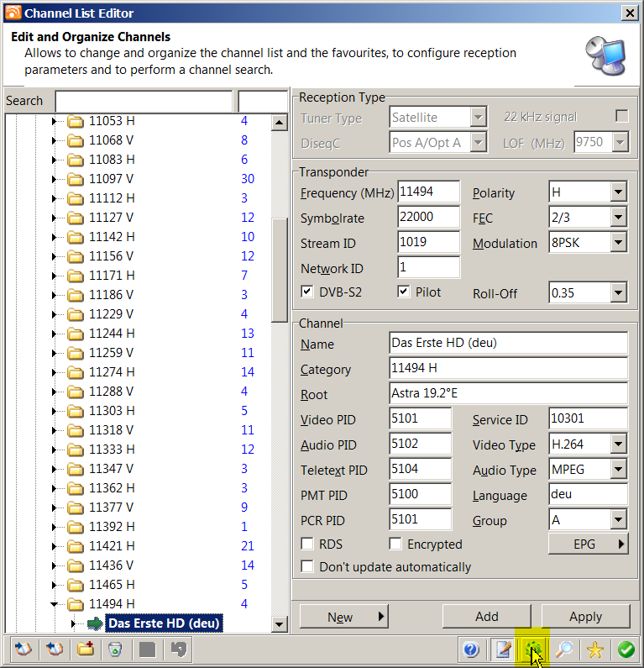Viewport: 644px width, 668px height.
Task: Click the channel Name input field
Action: pos(508,344)
